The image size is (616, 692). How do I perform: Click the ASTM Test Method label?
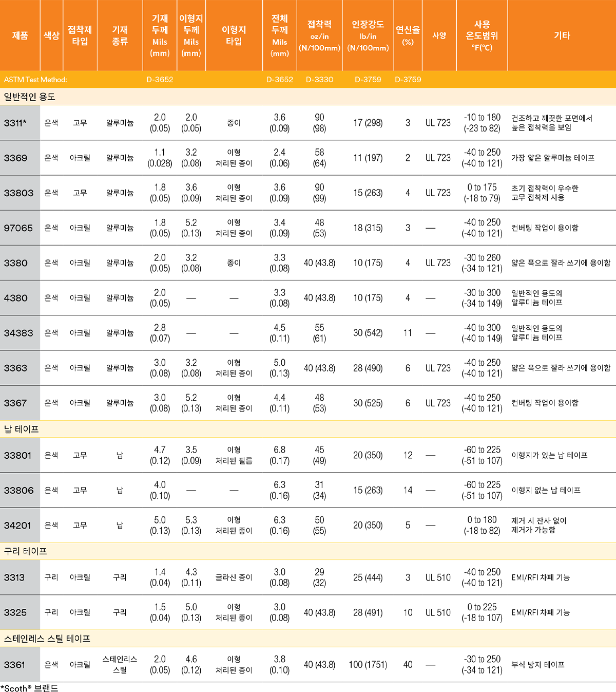(35, 80)
